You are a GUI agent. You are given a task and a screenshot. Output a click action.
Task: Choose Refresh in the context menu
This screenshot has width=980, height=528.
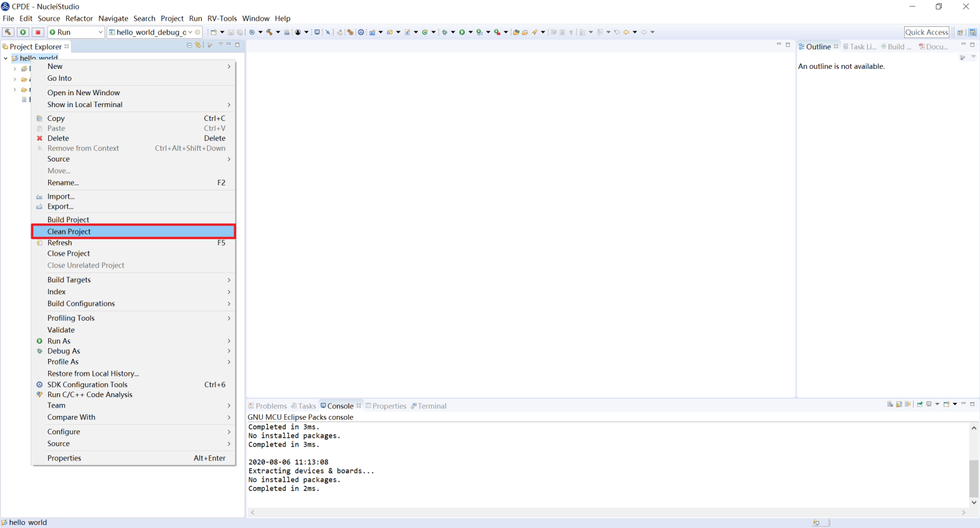(133, 243)
